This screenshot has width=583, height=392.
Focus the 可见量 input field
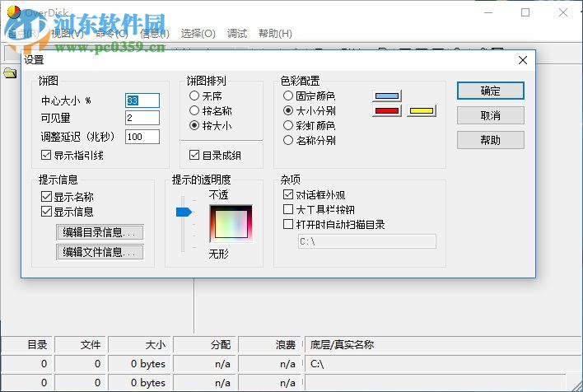point(142,118)
